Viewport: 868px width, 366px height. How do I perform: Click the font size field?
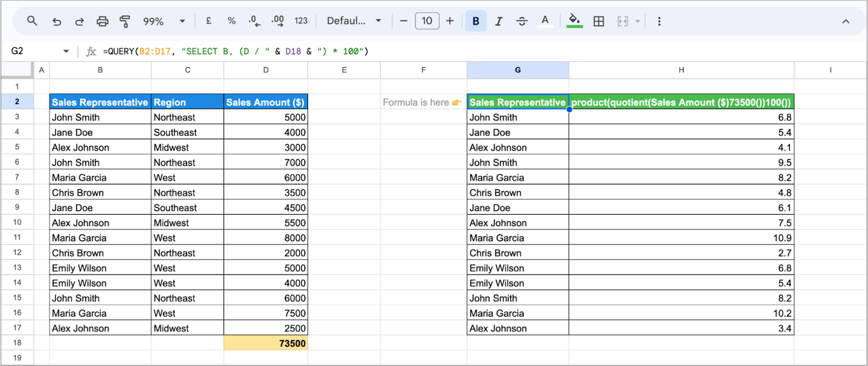tap(427, 21)
